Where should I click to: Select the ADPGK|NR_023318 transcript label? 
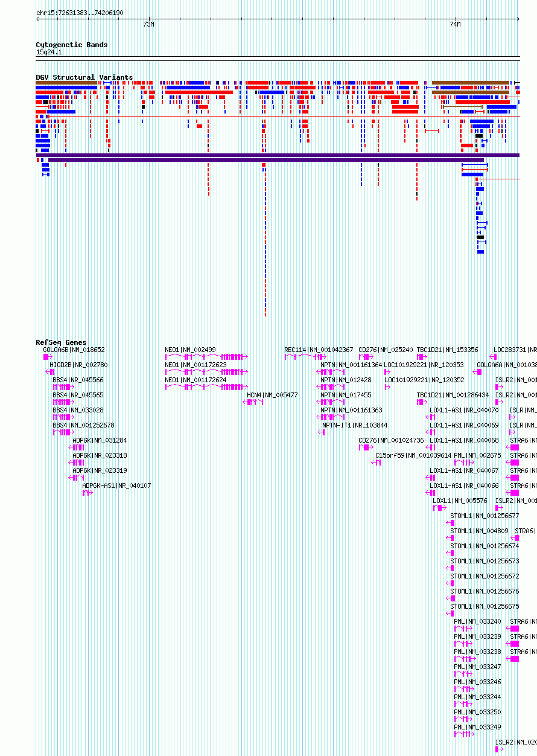tap(100, 455)
